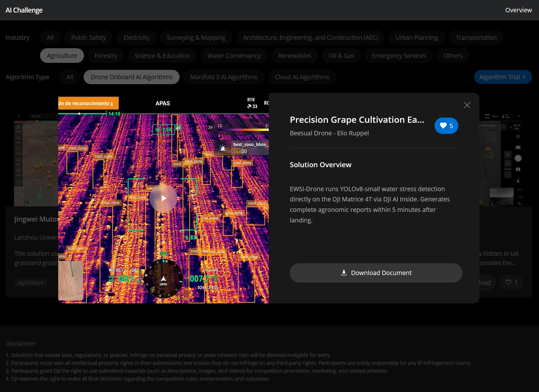Image resolution: width=539 pixels, height=392 pixels.
Task: Click the Agriculture tag on left card
Action: [x=31, y=282]
